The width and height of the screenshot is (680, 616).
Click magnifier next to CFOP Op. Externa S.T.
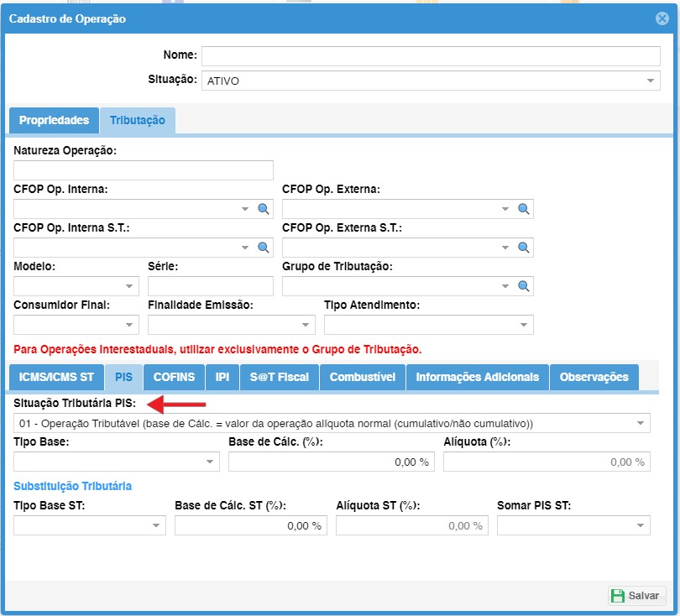[x=523, y=248]
